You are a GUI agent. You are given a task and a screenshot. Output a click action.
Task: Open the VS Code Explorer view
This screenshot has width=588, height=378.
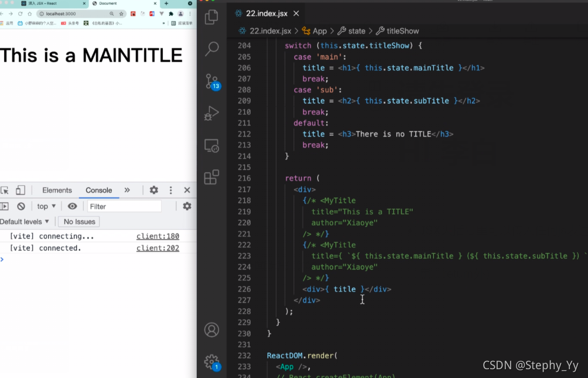tap(211, 17)
